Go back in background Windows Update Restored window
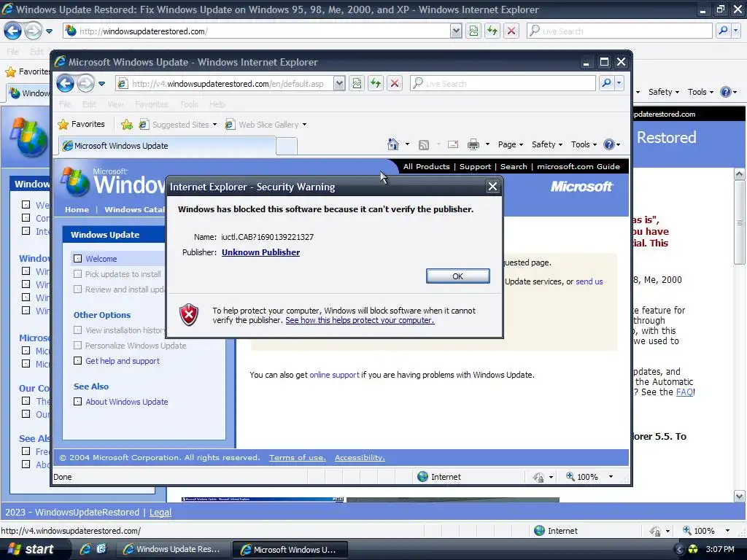Screen dimensions: 747x560 pyautogui.click(x=13, y=31)
